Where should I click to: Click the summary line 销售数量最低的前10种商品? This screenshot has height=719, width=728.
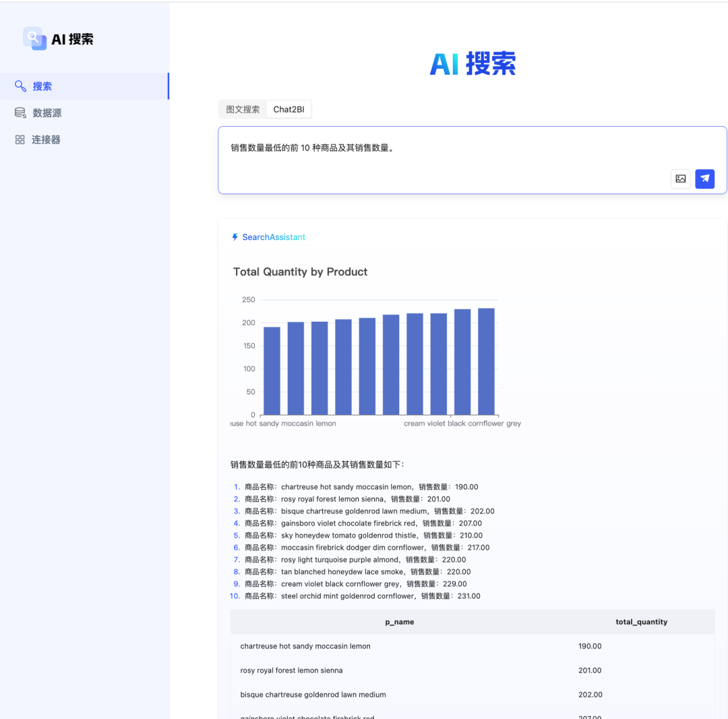(317, 465)
